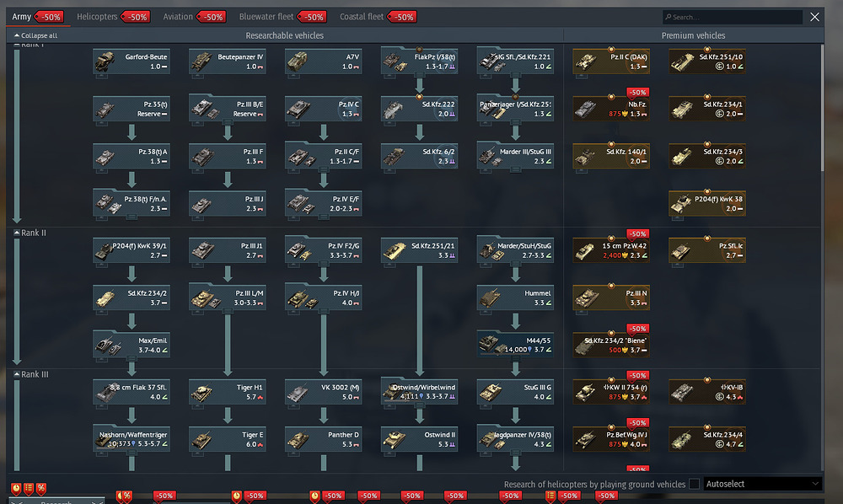Image resolution: width=843 pixels, height=504 pixels.
Task: Collapse the Rank II section
Action: [x=17, y=233]
